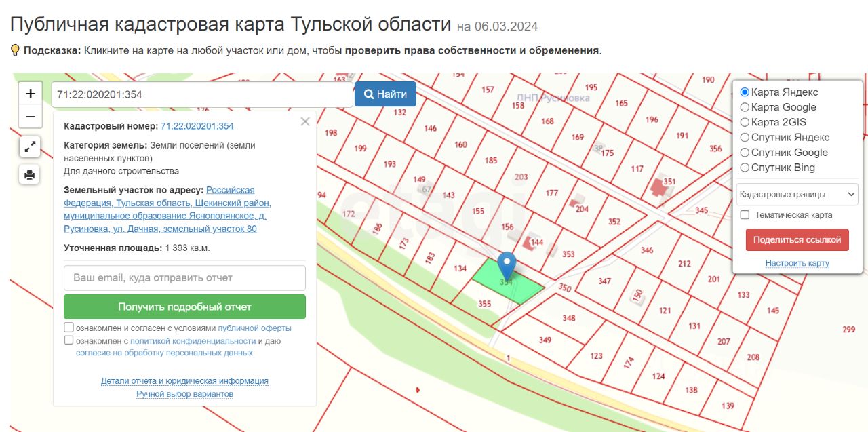Click the red building icon on parcel 351

click(658, 186)
